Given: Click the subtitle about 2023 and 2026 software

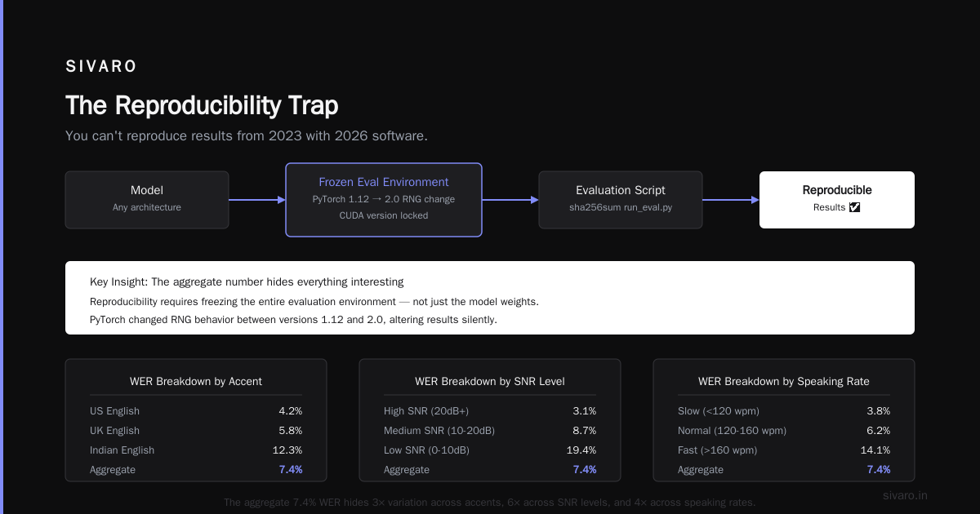Looking at the screenshot, I should 247,136.
